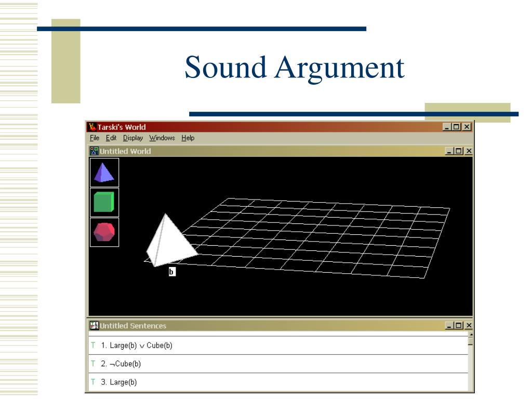This screenshot has width=532, height=399.
Task: Click the T truth mark of sentence 1
Action: [x=93, y=345]
